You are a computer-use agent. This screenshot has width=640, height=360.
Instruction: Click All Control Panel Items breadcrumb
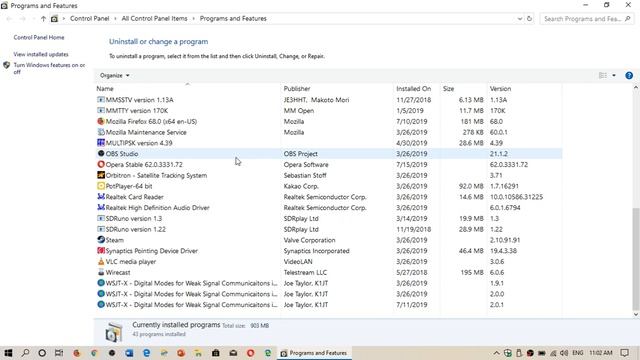pyautogui.click(x=154, y=18)
